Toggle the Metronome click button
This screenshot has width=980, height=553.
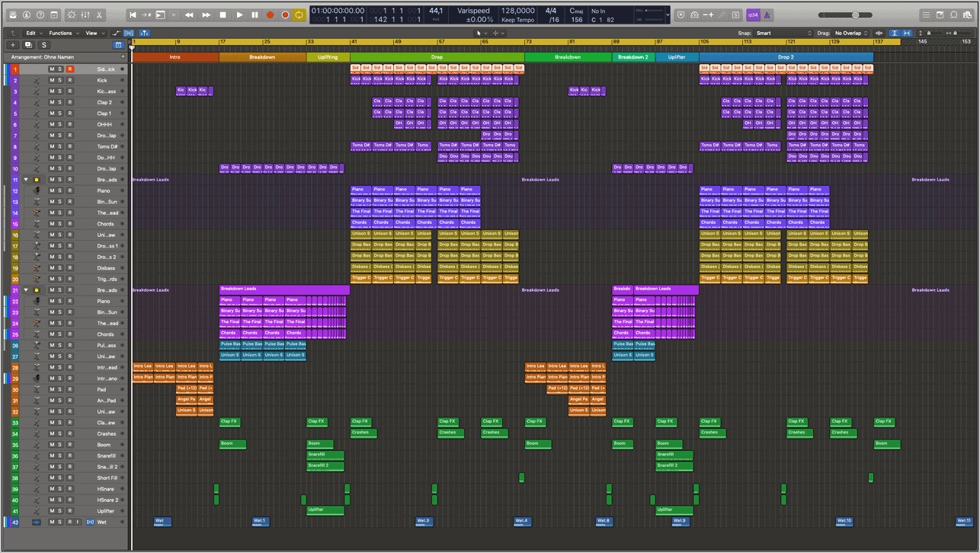pos(767,14)
